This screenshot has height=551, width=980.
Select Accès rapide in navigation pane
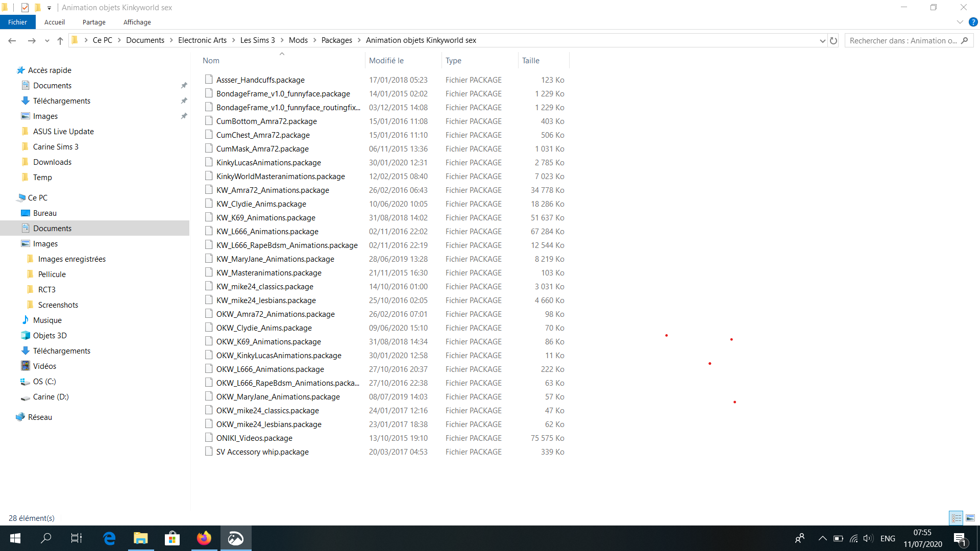pyautogui.click(x=50, y=70)
